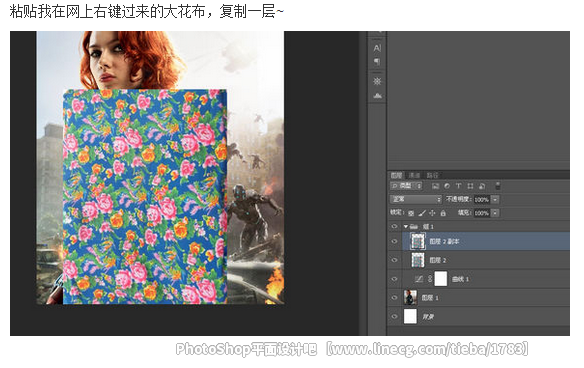The height and width of the screenshot is (368, 584).
Task: Toggle the layer filter on/off switch
Action: click(x=498, y=185)
